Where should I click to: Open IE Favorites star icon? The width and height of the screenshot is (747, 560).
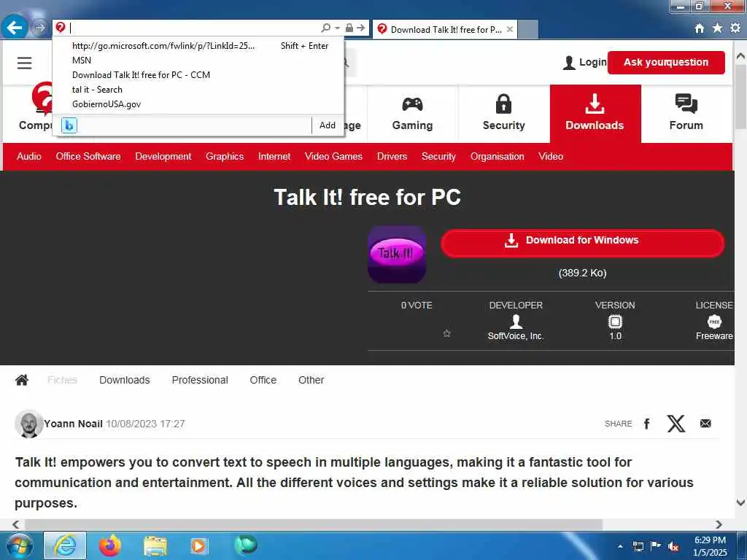coord(717,28)
